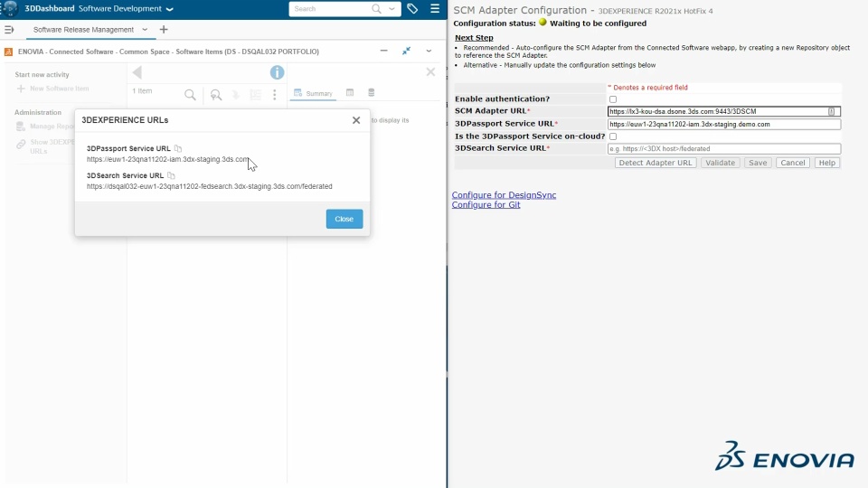Click the advanced filter search icon
Screen dimensions: 868x488
[x=216, y=95]
